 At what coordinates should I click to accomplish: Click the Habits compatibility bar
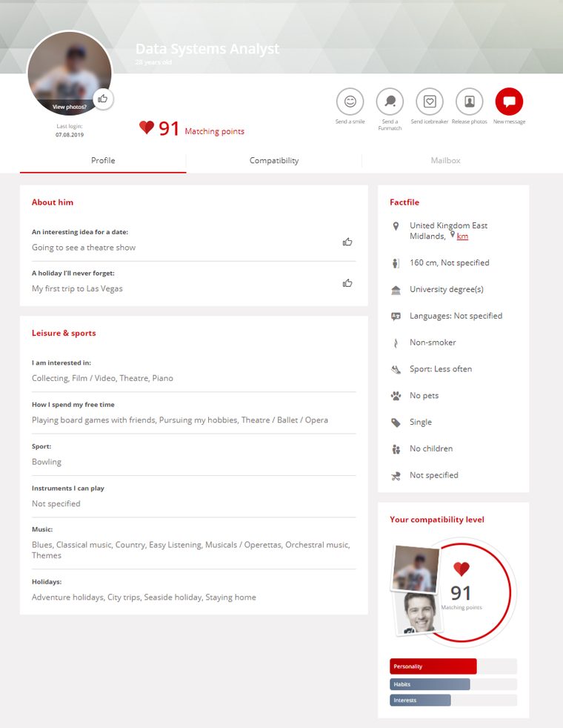click(x=430, y=684)
